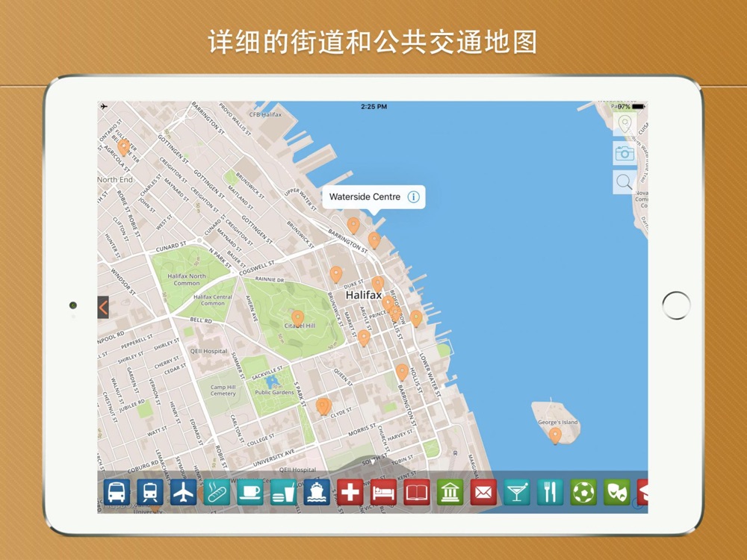747x560 pixels.
Task: Click the North End neighborhood label
Action: click(x=115, y=179)
